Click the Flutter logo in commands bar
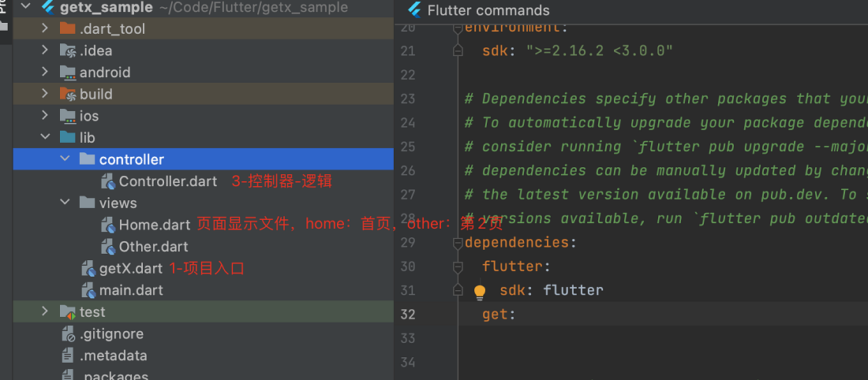 pos(414,10)
